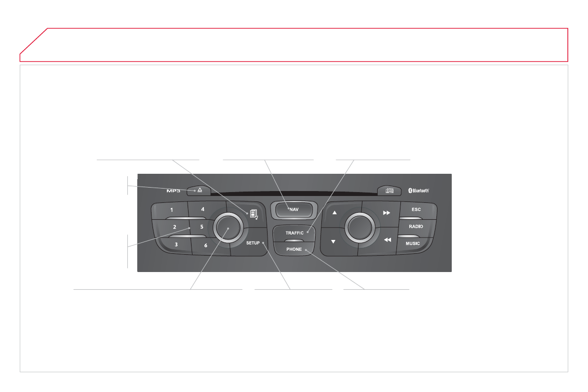This screenshot has width=588, height=392.
Task: Click the CD logo icon
Action: [390, 191]
